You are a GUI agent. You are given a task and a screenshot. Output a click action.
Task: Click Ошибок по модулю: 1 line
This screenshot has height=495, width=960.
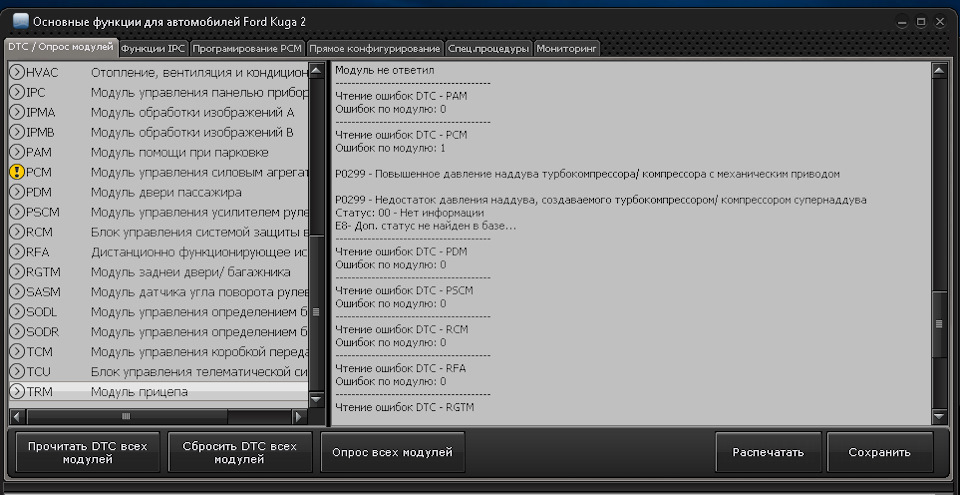pyautogui.click(x=390, y=148)
